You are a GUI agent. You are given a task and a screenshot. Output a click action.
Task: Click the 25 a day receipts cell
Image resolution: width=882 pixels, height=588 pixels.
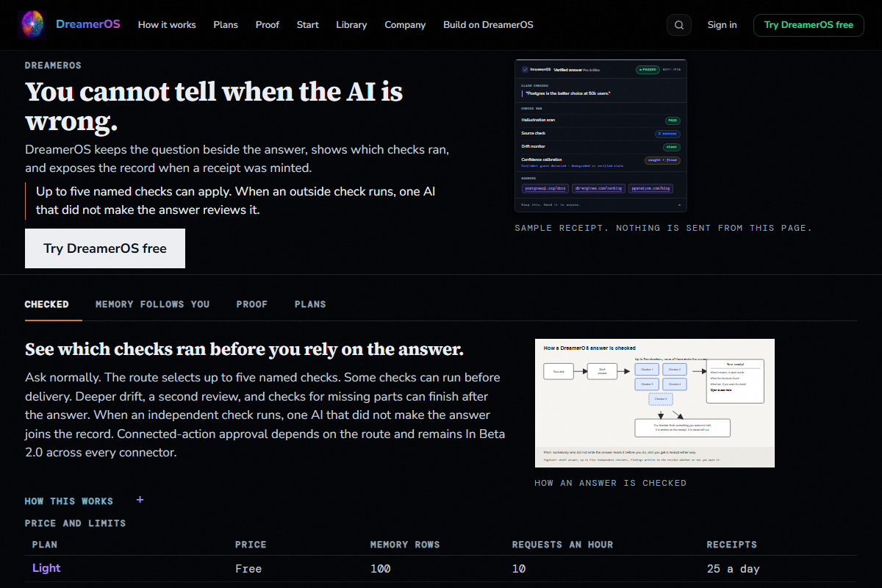pos(734,569)
